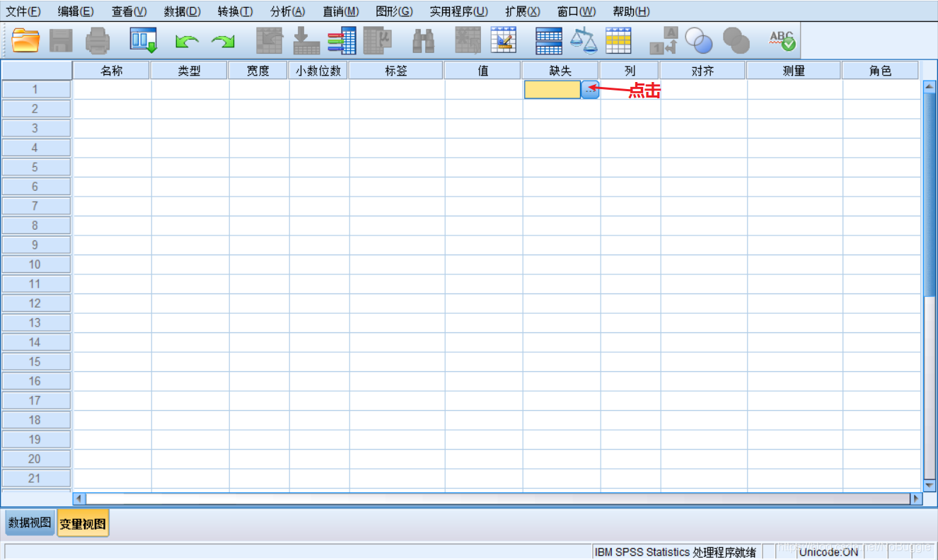This screenshot has width=938, height=560.
Task: Click the ellipsis button in 缺失 cell
Action: (590, 90)
